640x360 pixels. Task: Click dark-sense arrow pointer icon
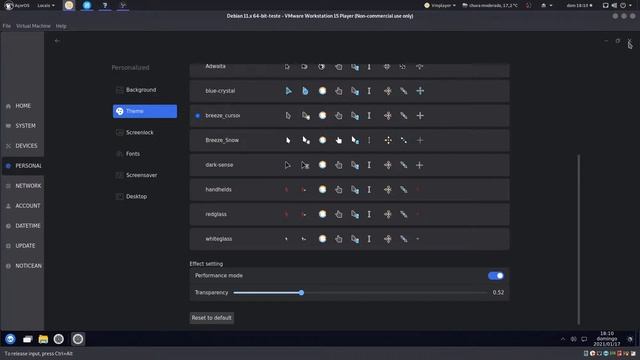(287, 165)
